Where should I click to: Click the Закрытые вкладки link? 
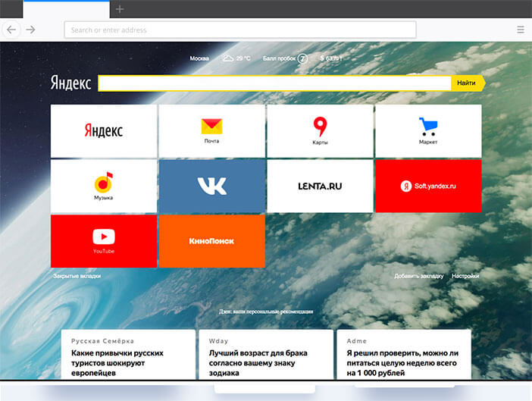coord(77,276)
